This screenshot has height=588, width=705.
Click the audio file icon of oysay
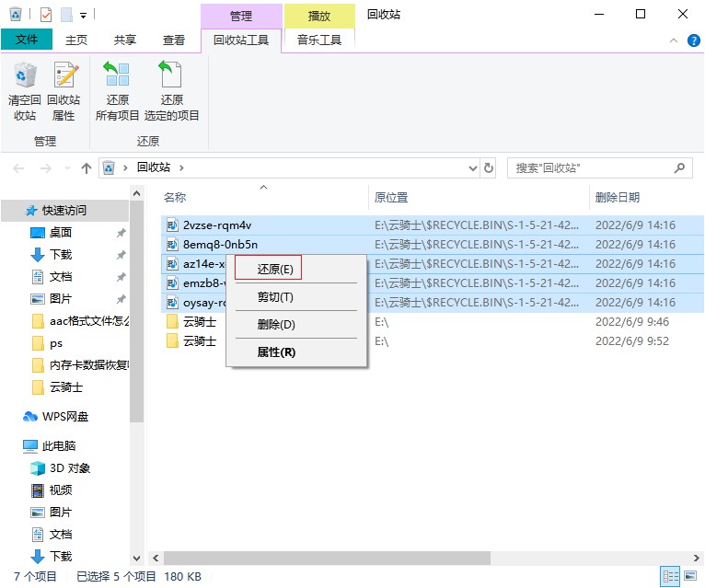[x=172, y=303]
